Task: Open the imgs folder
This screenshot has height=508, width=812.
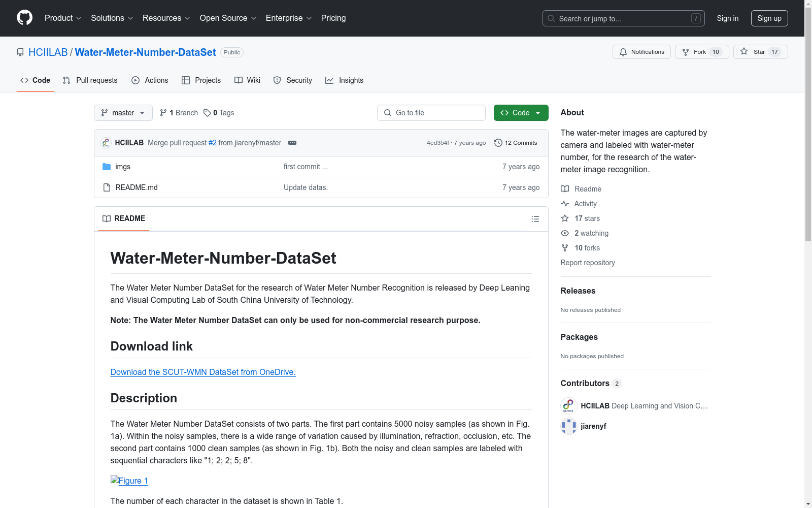Action: coord(123,167)
